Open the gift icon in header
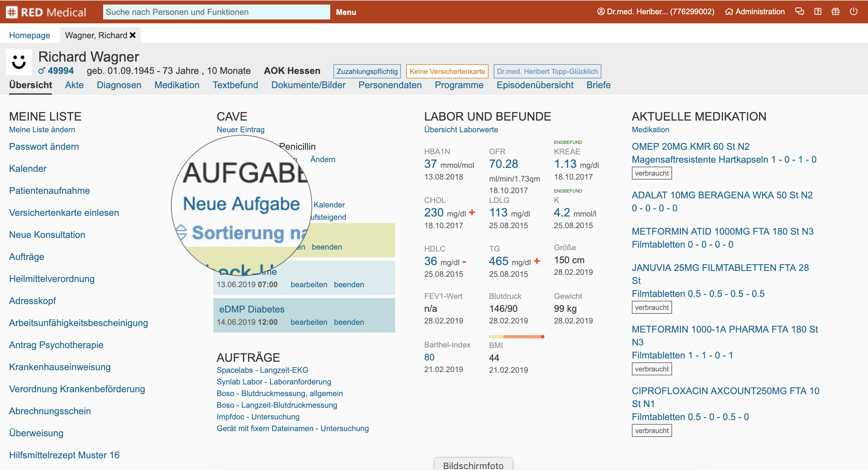Screen dimensions: 868x470 pyautogui.click(x=835, y=11)
